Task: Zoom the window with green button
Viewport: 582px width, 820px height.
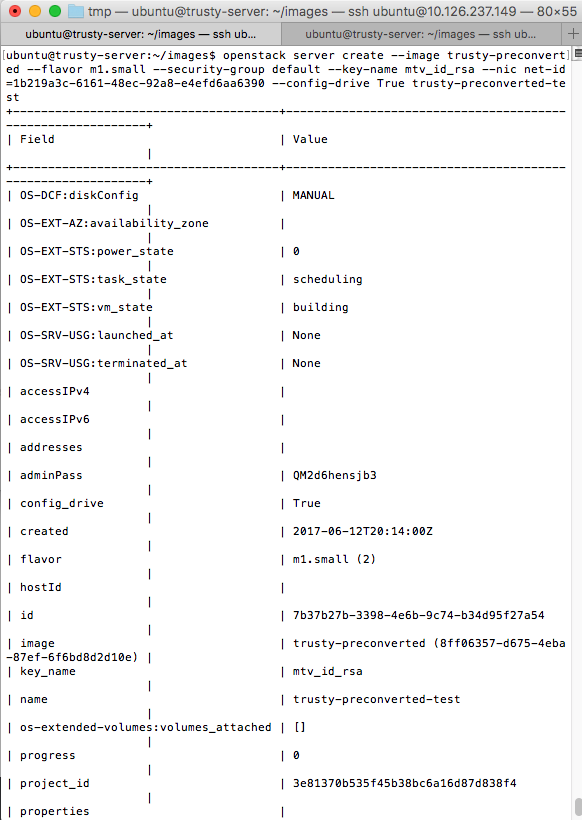Action: point(54,11)
